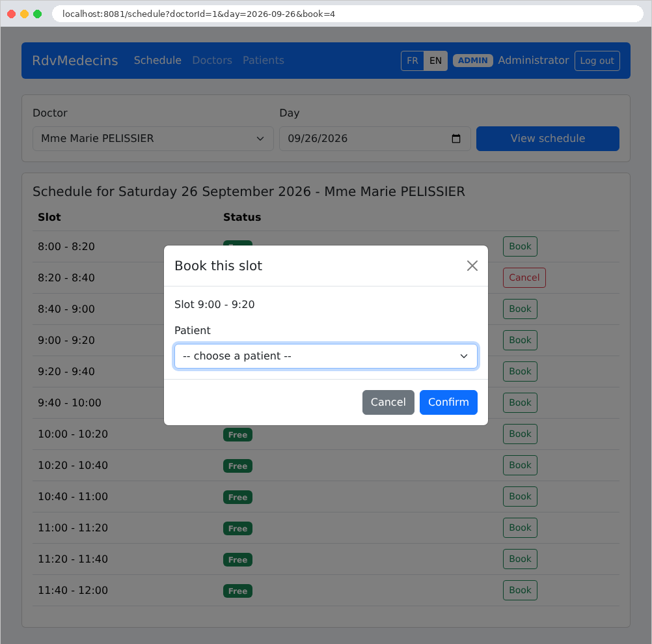Book the 8:40 - 9:00 slot
Image resolution: width=652 pixels, height=644 pixels.
520,309
